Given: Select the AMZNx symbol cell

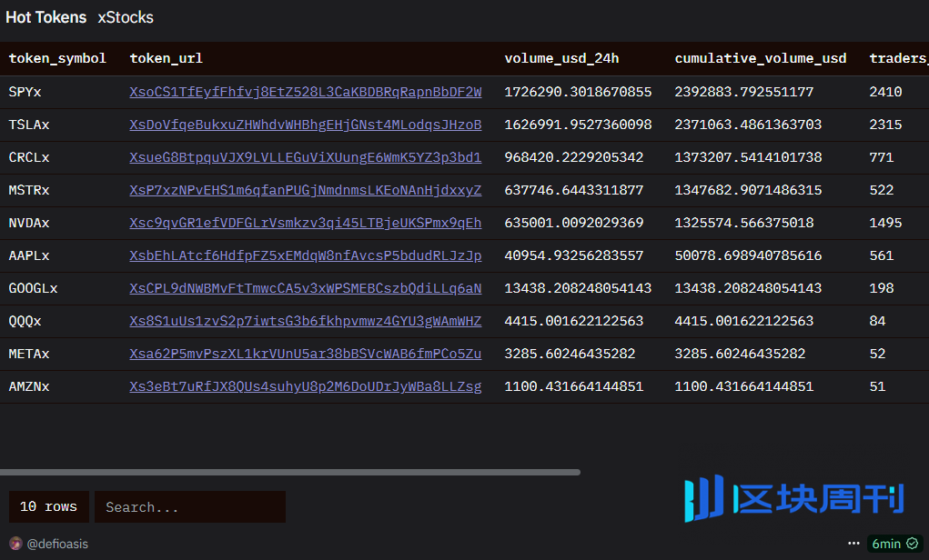Looking at the screenshot, I should 29,386.
